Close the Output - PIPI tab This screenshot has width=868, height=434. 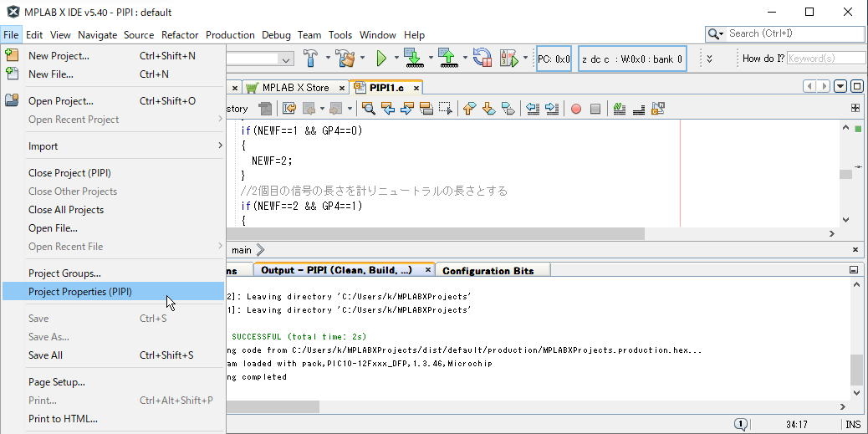coord(427,269)
